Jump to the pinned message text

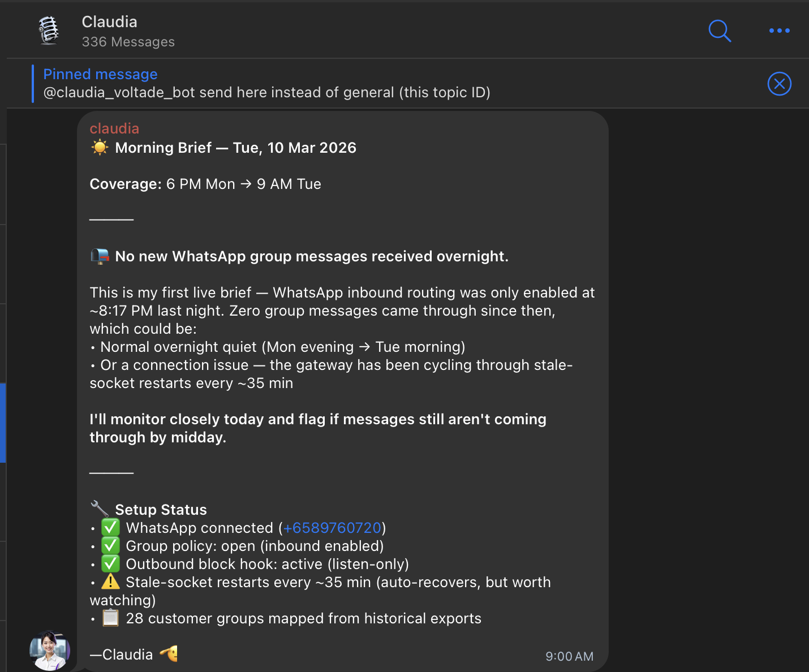pos(266,92)
